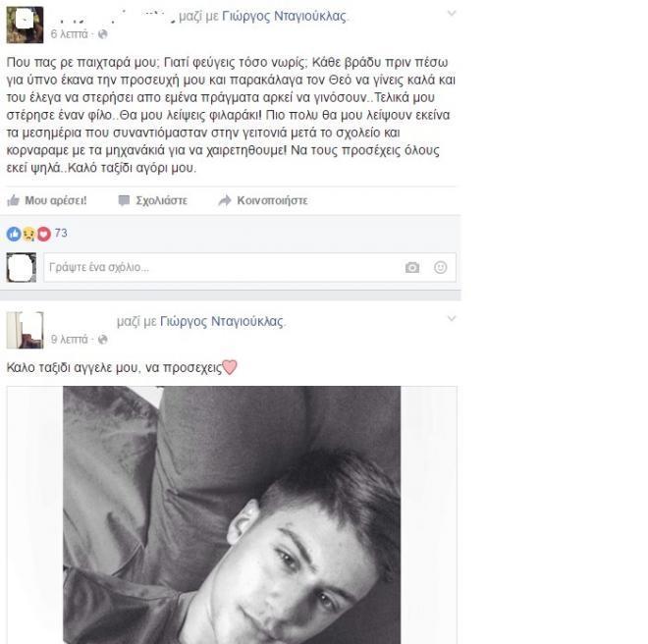Open Γιώργος Νταγιούκλας link in first post
648x644 pixels.
(x=284, y=16)
